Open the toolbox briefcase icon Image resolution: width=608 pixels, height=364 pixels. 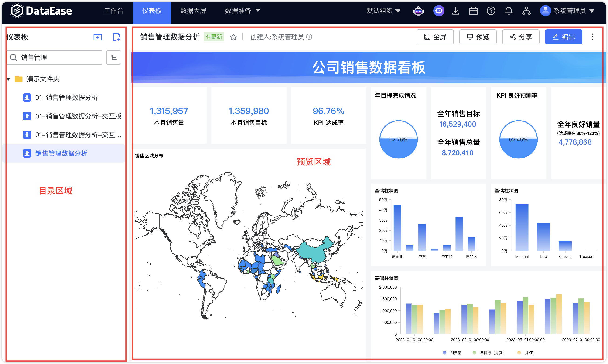pyautogui.click(x=473, y=11)
